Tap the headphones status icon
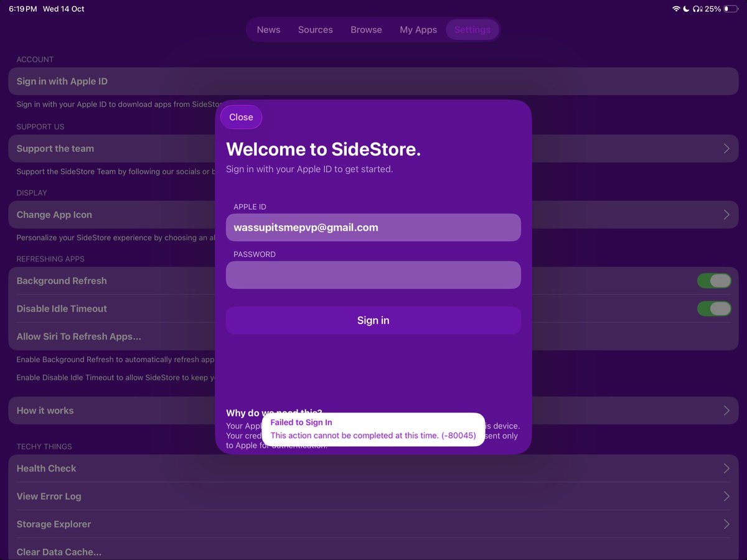Image resolution: width=747 pixels, height=560 pixels. tap(697, 9)
